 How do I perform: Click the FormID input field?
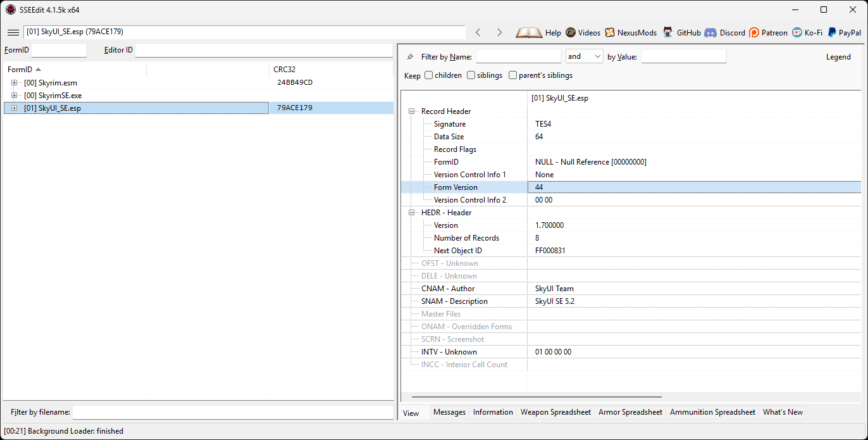(x=59, y=50)
